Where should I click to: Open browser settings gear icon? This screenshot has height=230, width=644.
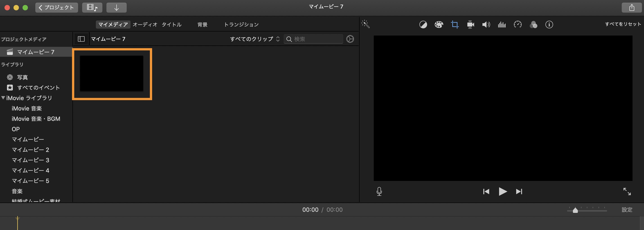click(x=350, y=39)
